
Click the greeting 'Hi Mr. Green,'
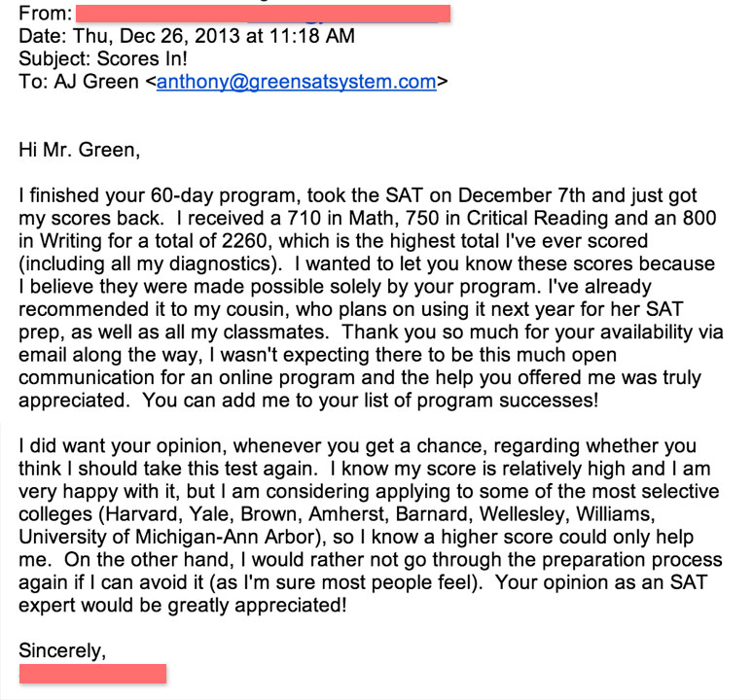79,150
